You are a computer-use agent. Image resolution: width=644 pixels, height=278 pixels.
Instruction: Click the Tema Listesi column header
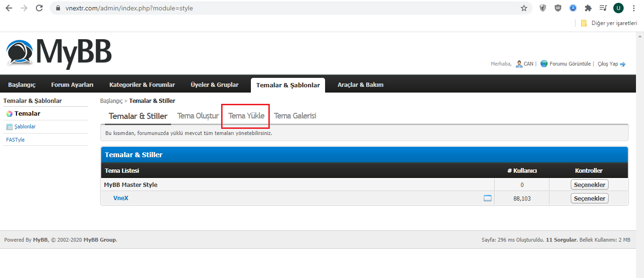click(122, 171)
